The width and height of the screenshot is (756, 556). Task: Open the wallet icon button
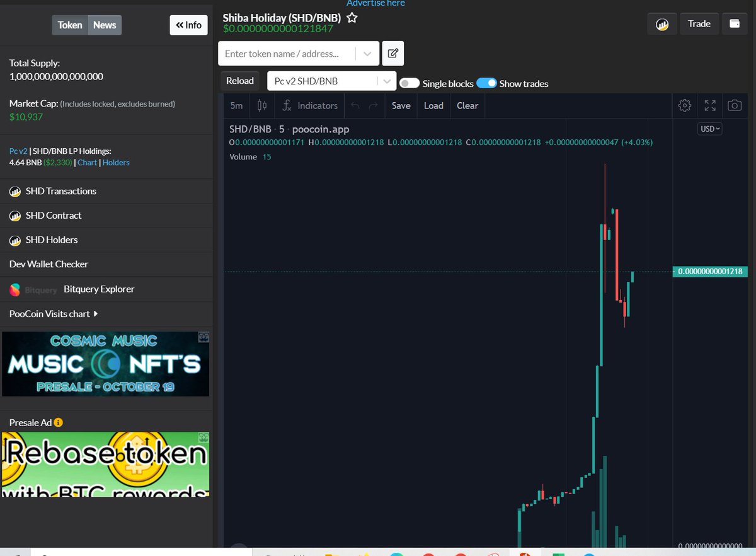click(735, 24)
